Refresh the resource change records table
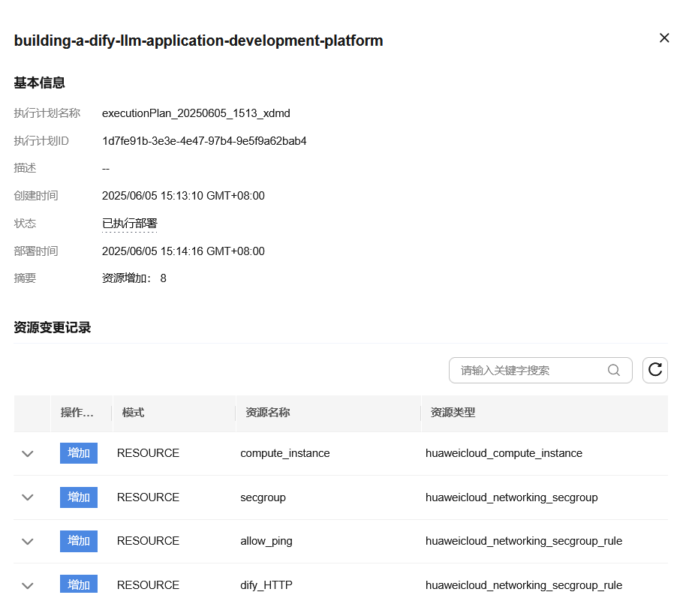 pos(654,370)
